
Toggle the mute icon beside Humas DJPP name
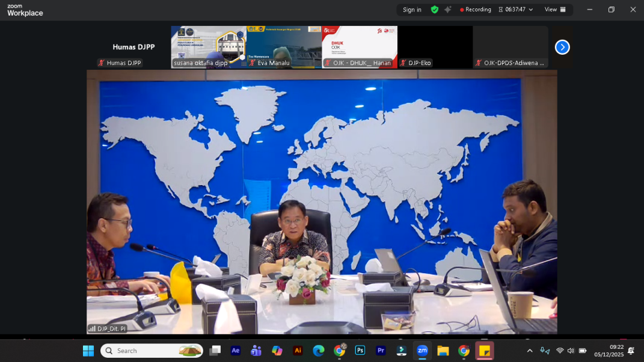[101, 63]
